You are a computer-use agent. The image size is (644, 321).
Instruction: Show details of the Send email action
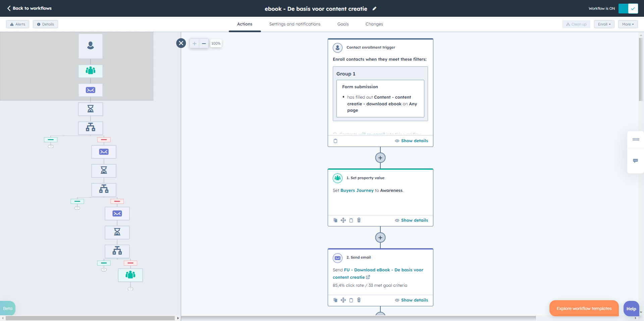(x=411, y=300)
